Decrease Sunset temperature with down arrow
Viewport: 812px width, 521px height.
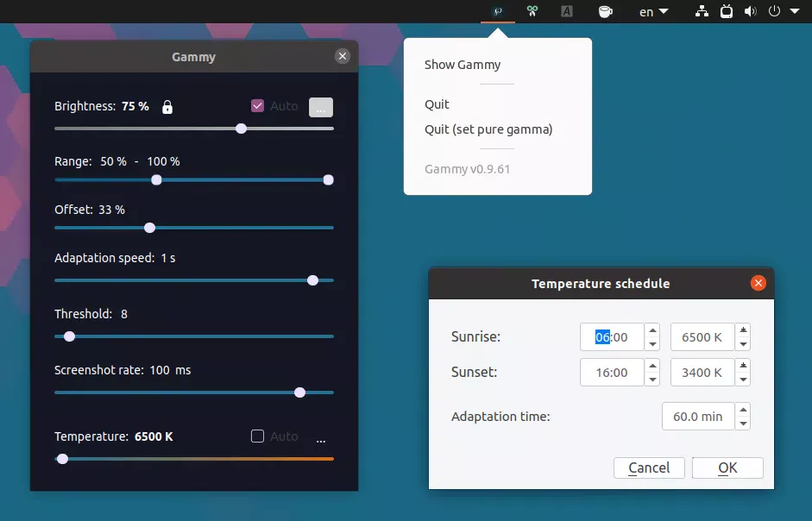(x=743, y=379)
